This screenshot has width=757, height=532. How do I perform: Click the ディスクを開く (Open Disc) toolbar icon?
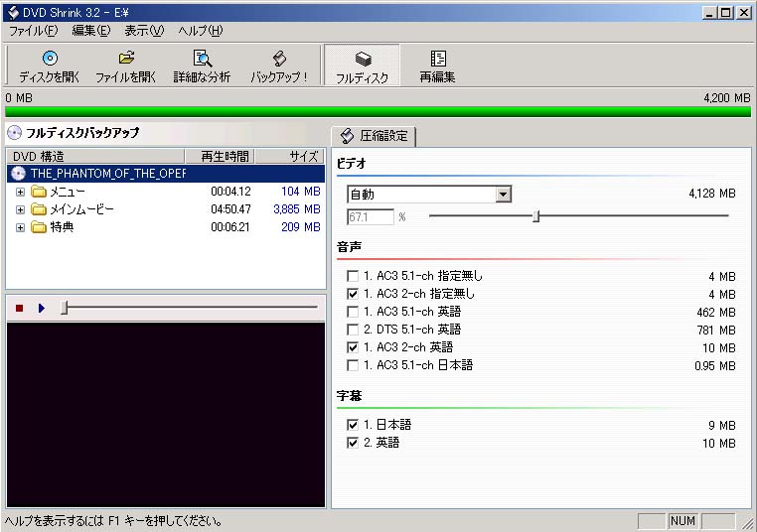pyautogui.click(x=50, y=59)
